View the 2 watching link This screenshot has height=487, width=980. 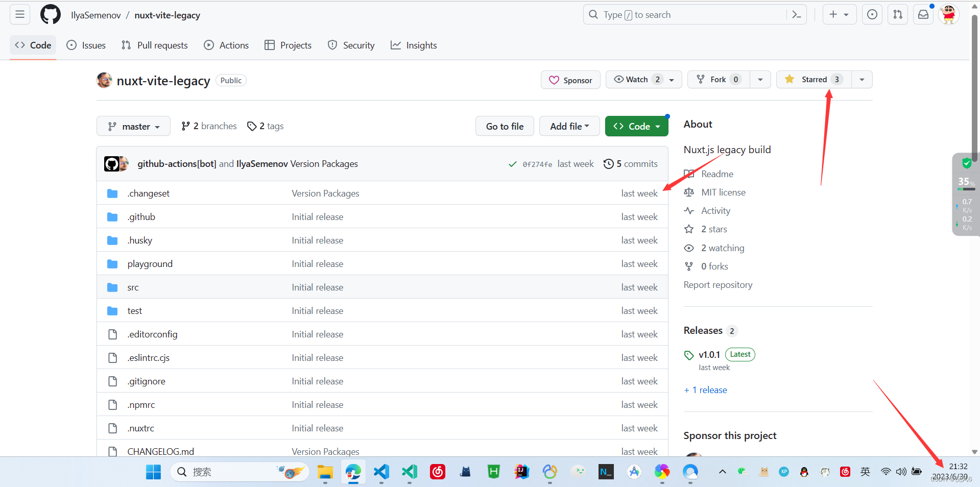pyautogui.click(x=714, y=248)
